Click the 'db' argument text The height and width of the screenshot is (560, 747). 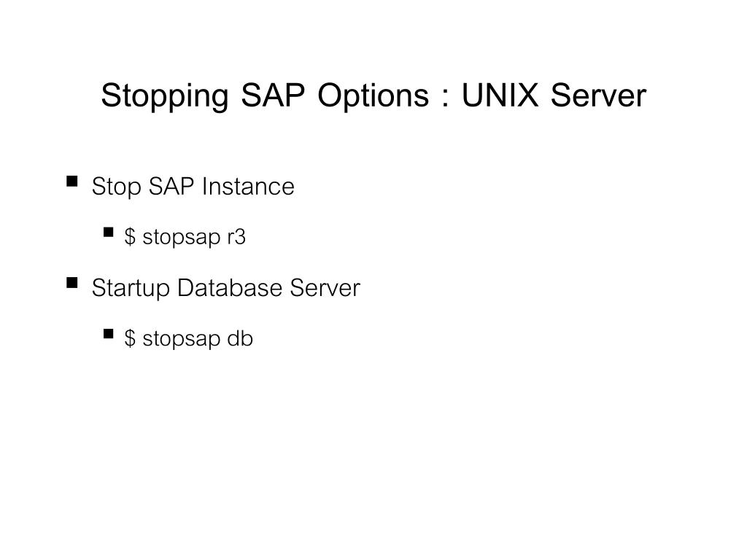click(x=240, y=338)
